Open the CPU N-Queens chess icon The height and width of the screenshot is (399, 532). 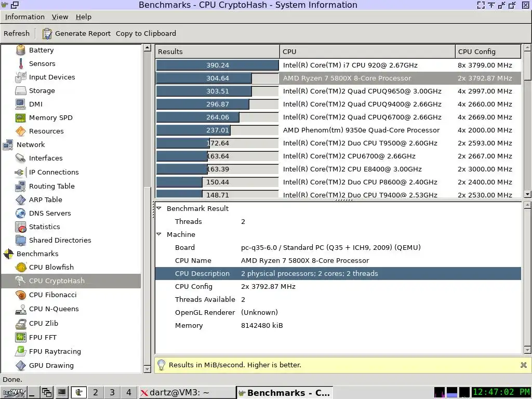[21, 309]
